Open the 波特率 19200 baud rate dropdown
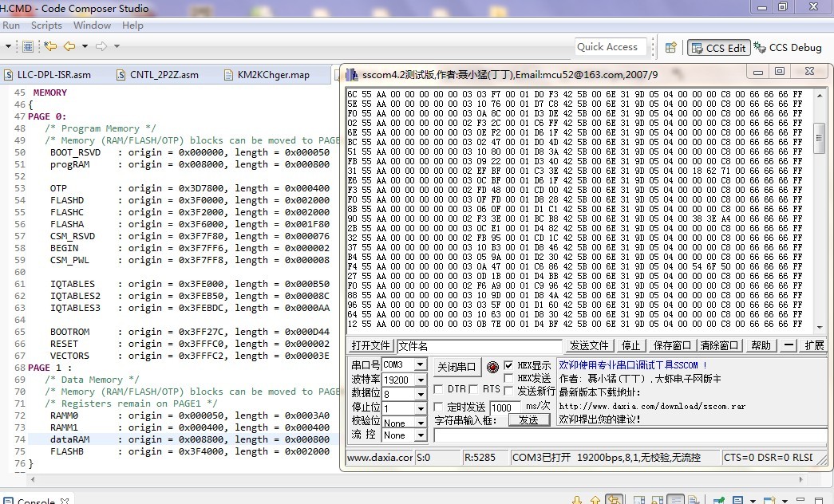 tap(420, 380)
